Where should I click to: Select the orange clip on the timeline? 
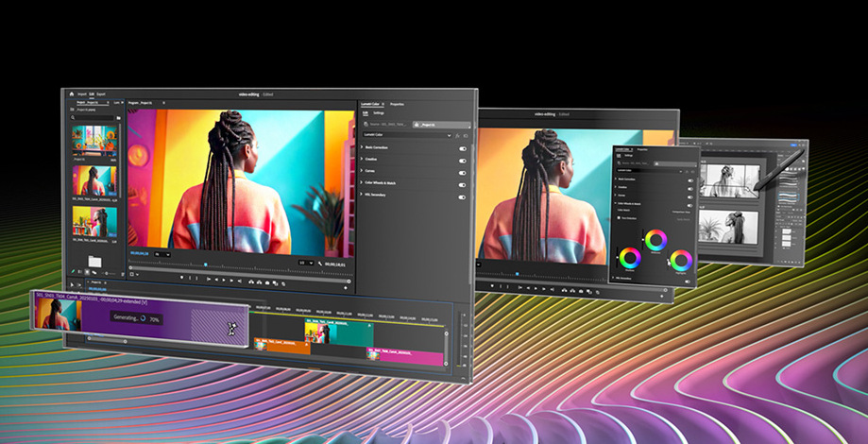click(281, 346)
